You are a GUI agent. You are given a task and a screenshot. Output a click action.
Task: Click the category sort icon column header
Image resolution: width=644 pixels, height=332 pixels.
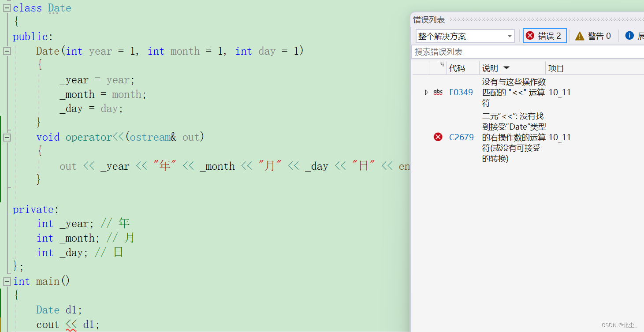click(442, 65)
